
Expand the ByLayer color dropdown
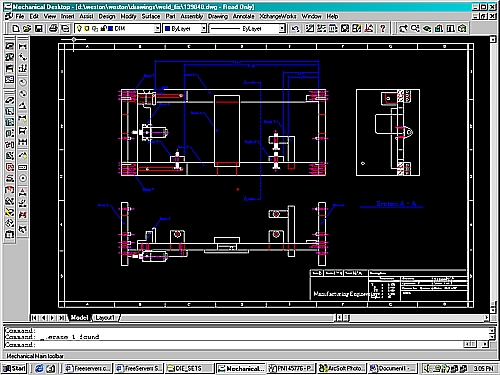203,29
